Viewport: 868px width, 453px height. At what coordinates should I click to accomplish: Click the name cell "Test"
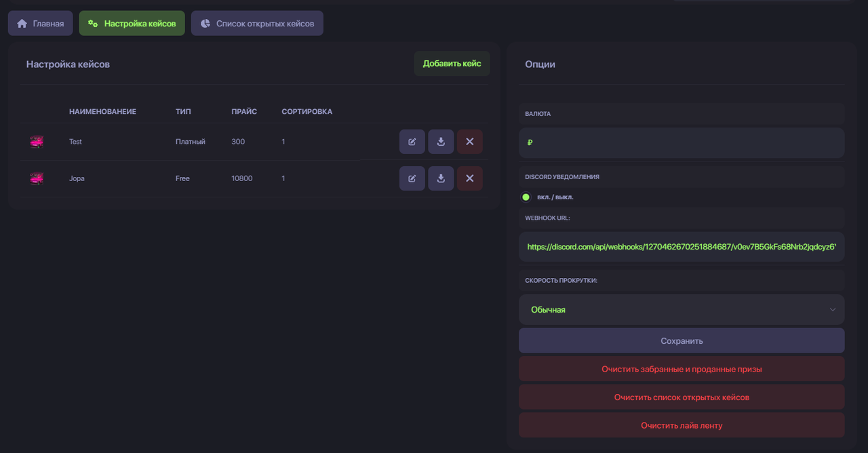pos(75,142)
